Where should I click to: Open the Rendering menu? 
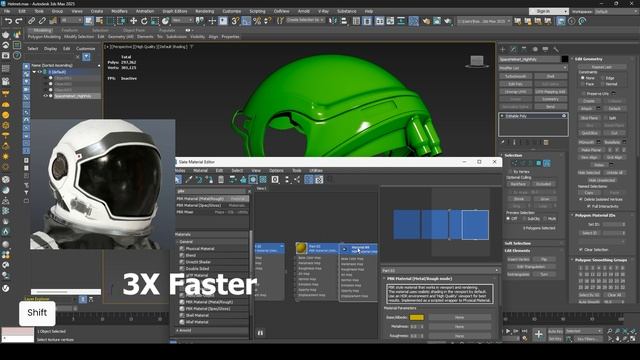pyautogui.click(x=204, y=11)
